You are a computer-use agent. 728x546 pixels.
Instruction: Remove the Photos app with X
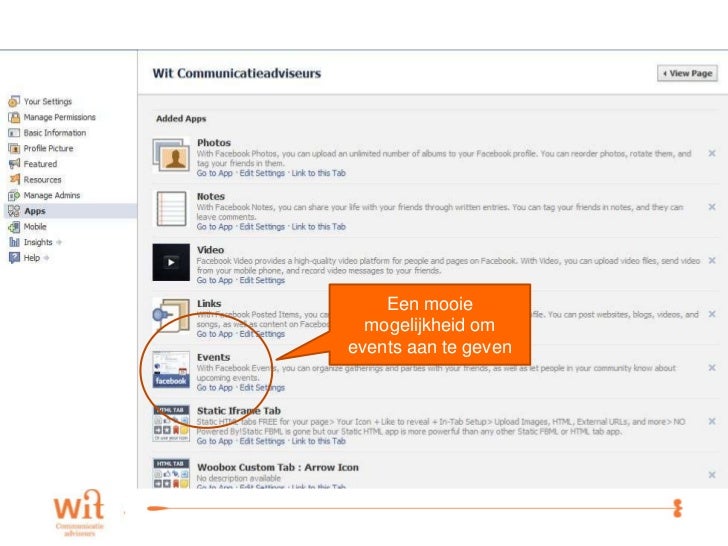click(712, 153)
